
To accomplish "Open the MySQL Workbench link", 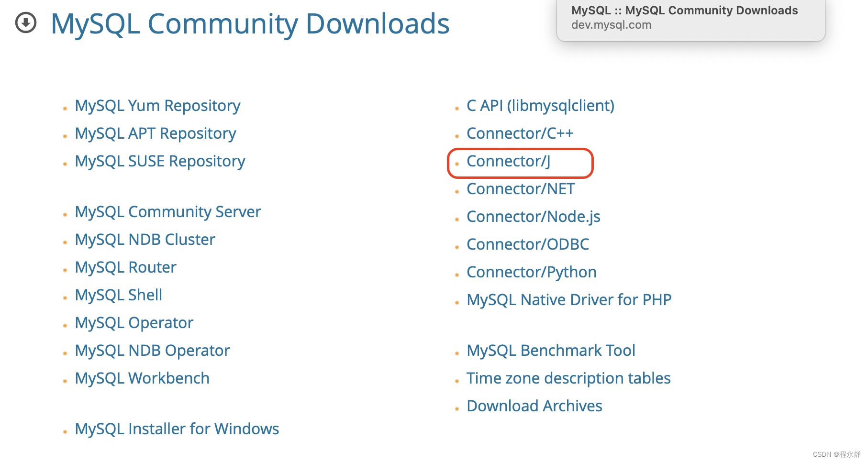I will tap(142, 378).
